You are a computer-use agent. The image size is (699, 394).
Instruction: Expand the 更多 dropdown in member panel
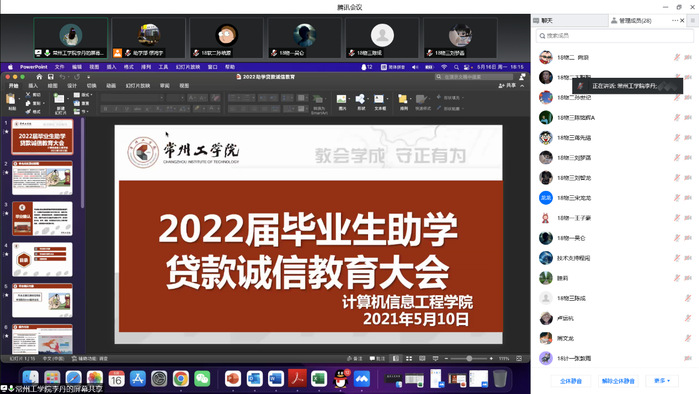point(662,381)
